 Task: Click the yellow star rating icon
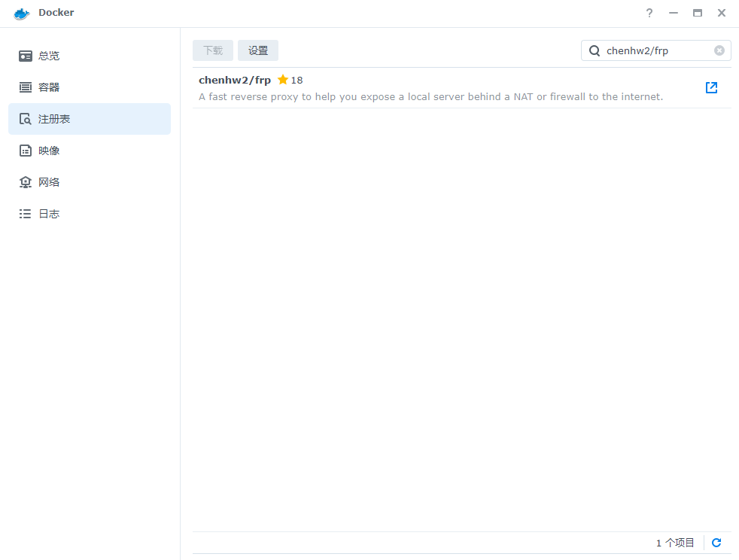pos(283,80)
